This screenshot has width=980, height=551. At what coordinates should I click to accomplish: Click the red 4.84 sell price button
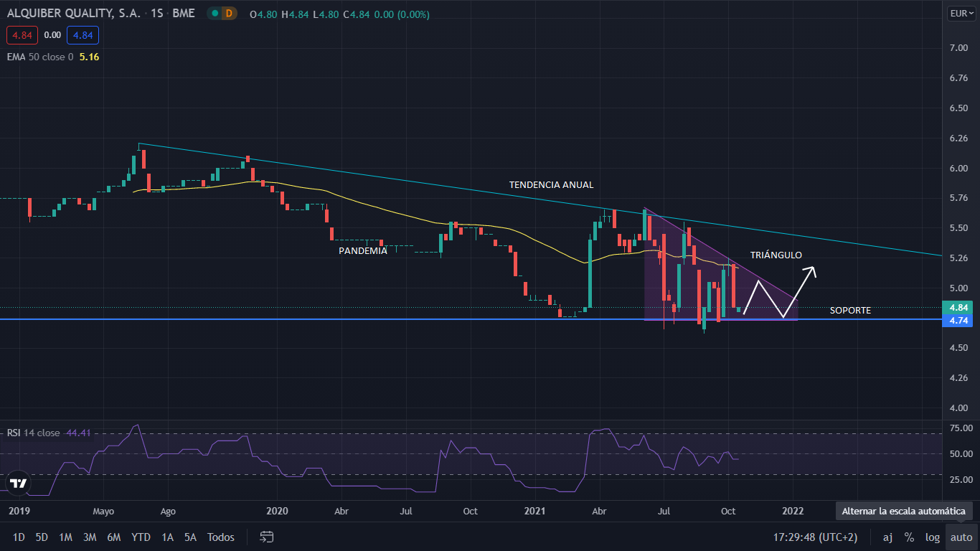(x=22, y=34)
